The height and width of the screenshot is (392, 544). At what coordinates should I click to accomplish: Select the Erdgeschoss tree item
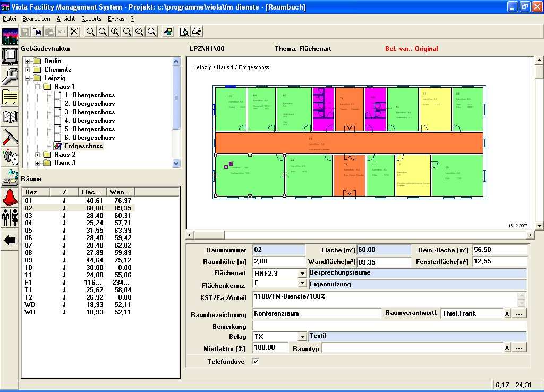pyautogui.click(x=83, y=146)
